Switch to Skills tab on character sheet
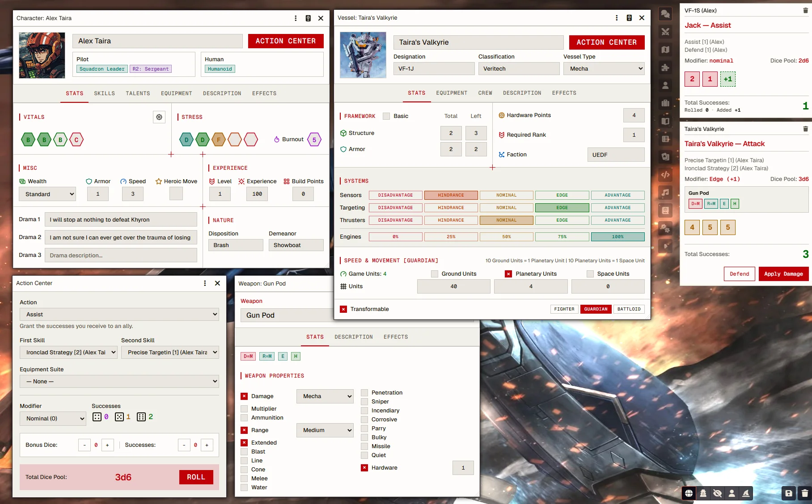Screen dimensions: 812x504 coord(105,93)
